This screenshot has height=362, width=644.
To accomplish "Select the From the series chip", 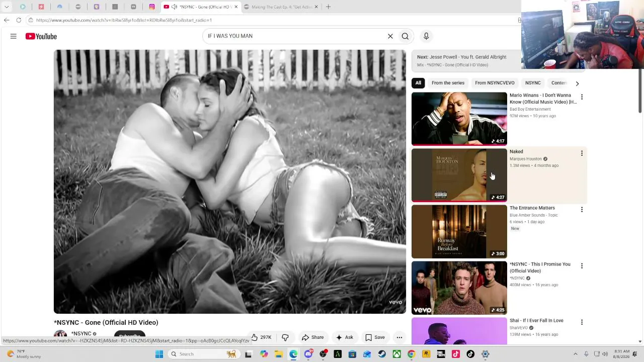I will [448, 83].
